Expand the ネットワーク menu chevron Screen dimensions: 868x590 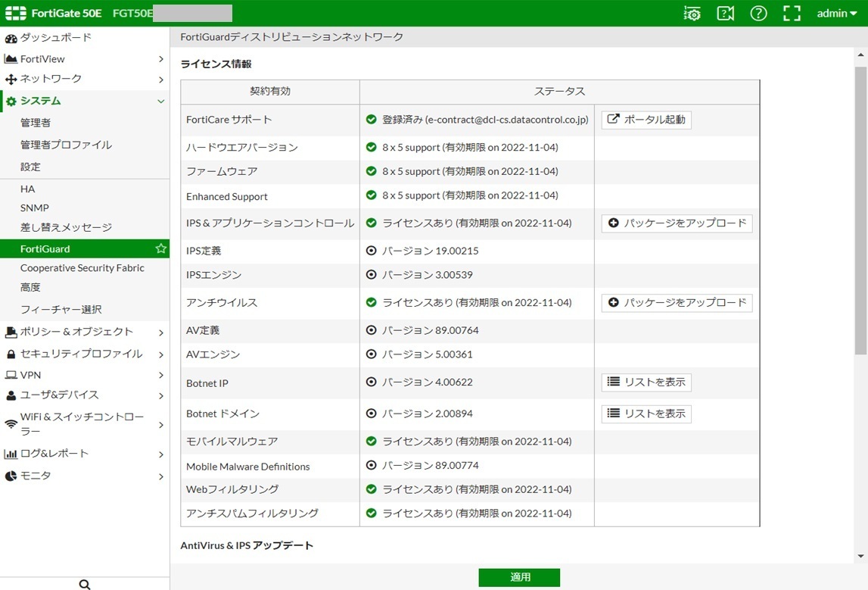(160, 80)
